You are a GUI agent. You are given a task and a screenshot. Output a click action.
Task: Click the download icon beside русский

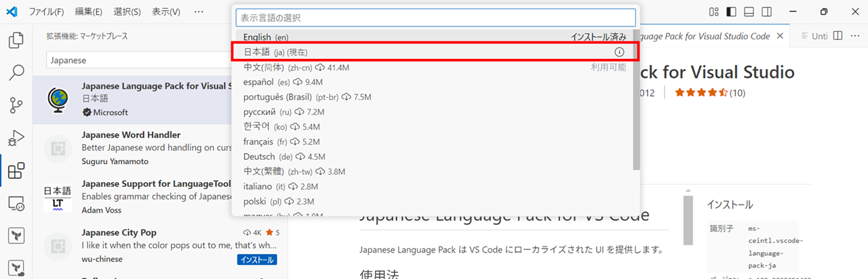coord(299,112)
